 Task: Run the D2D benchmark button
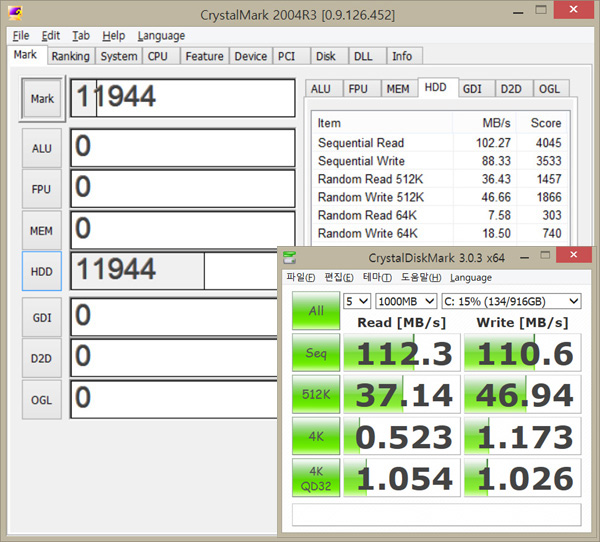tap(42, 359)
